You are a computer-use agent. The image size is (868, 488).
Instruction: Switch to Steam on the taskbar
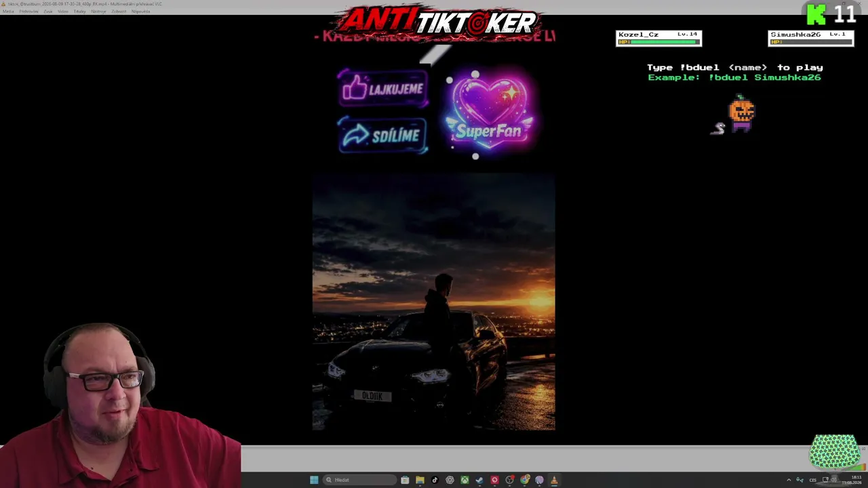pos(479,480)
